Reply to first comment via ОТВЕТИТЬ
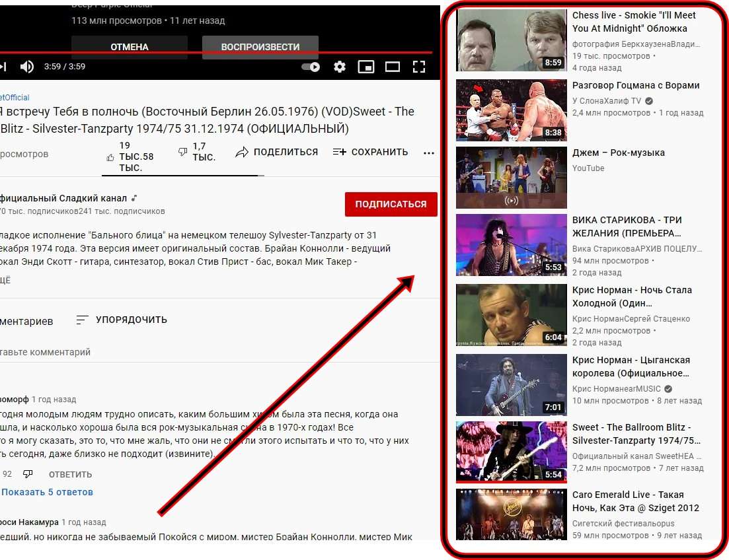 pyautogui.click(x=70, y=475)
